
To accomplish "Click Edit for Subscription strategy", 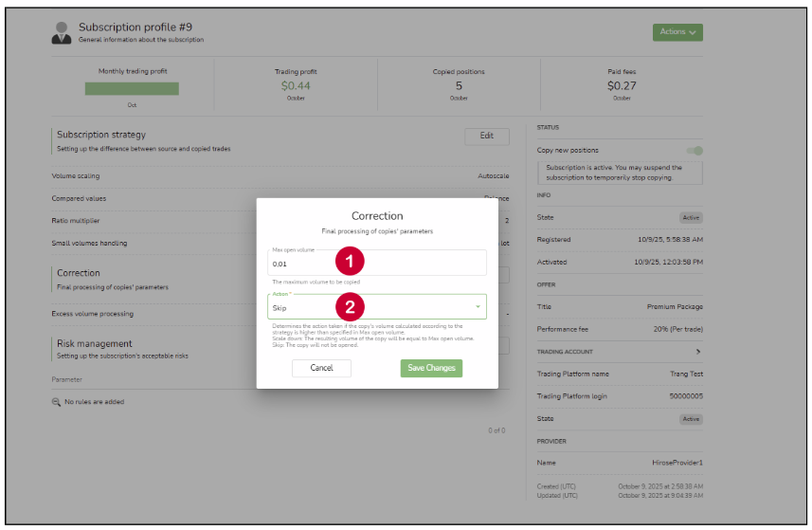I will [x=486, y=136].
